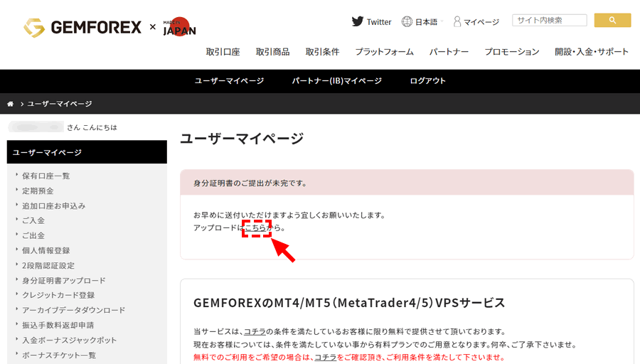
Task: Click コチラ link in 当サービスは sentence
Action: click(255, 331)
